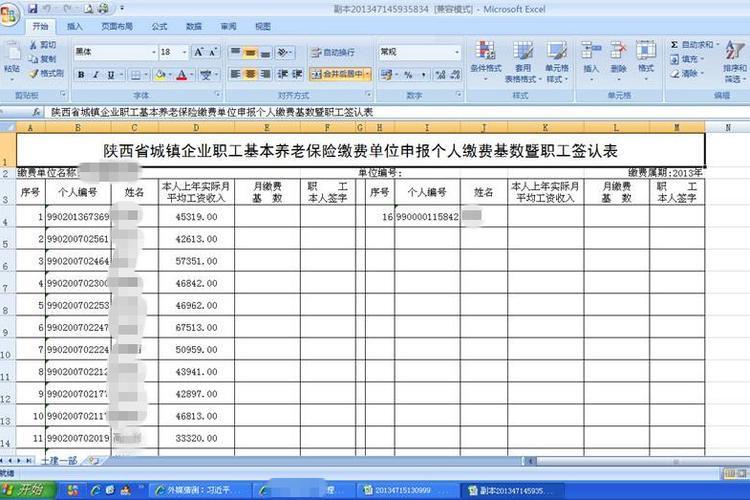Image resolution: width=750 pixels, height=500 pixels.
Task: Click the decrease decimal icon
Action: click(455, 75)
